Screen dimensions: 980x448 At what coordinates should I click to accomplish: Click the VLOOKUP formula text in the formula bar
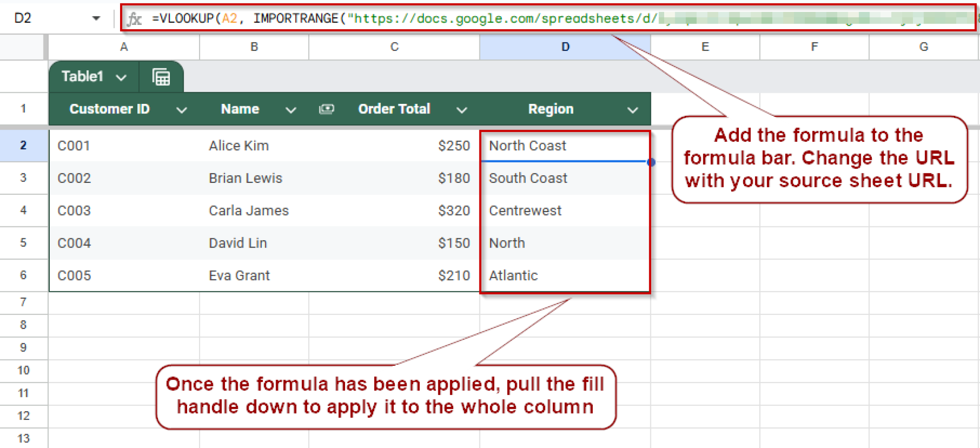coord(184,18)
